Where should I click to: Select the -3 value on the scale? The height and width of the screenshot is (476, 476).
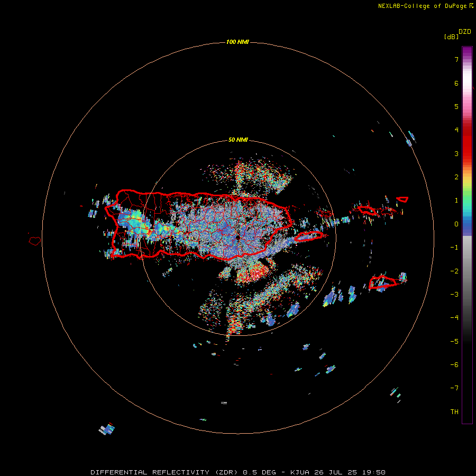pos(454,295)
